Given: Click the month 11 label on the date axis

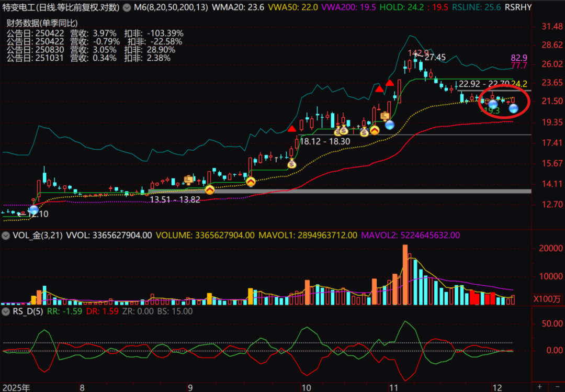Looking at the screenshot, I should [393, 388].
